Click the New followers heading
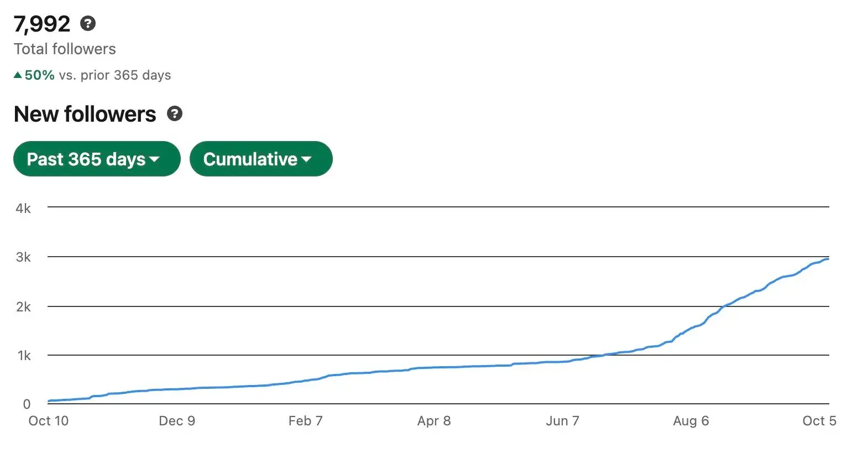 (85, 114)
